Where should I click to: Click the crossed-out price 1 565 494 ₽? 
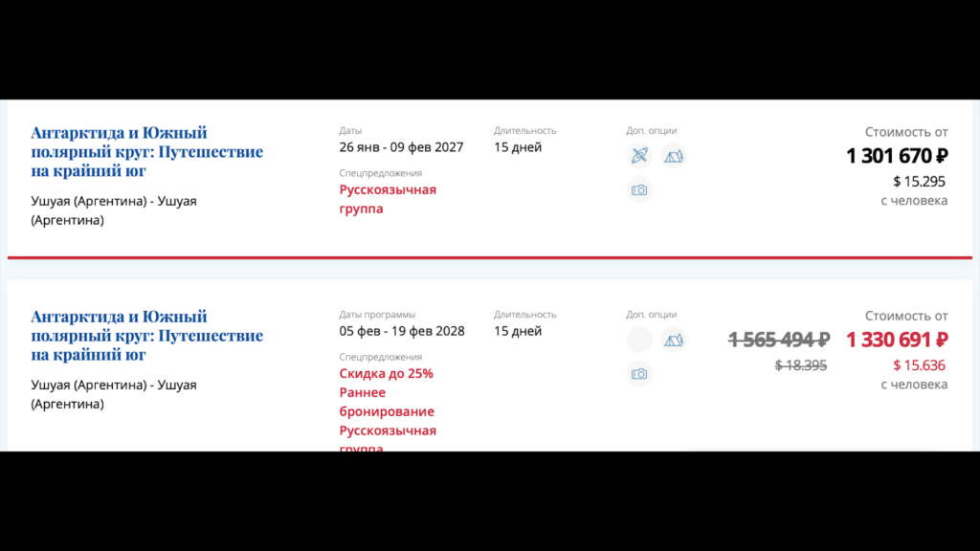tap(779, 340)
